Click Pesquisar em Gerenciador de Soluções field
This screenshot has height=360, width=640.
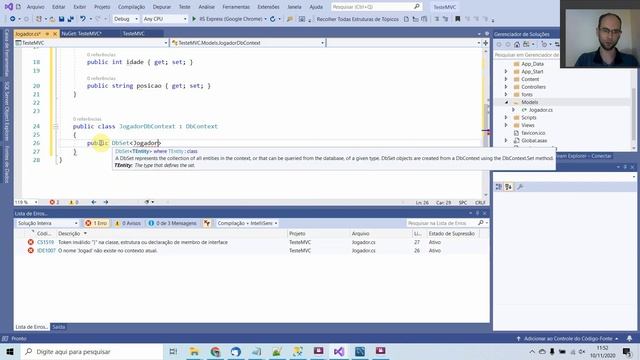coord(527,55)
